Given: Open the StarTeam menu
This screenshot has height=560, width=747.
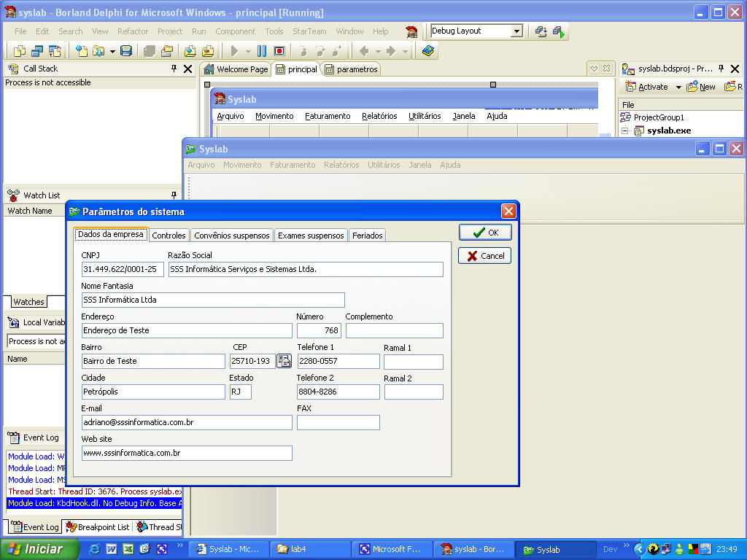Looking at the screenshot, I should (309, 31).
